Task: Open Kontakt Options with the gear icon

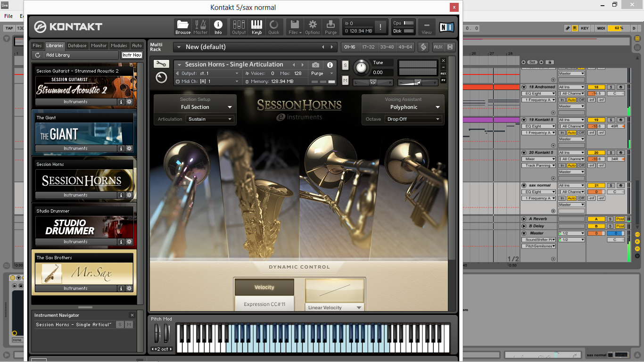Action: tap(312, 26)
